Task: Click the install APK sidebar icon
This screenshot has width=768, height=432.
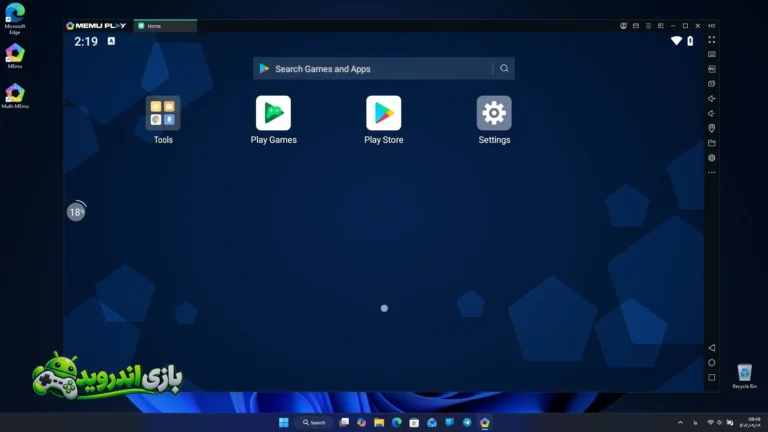Action: [712, 69]
